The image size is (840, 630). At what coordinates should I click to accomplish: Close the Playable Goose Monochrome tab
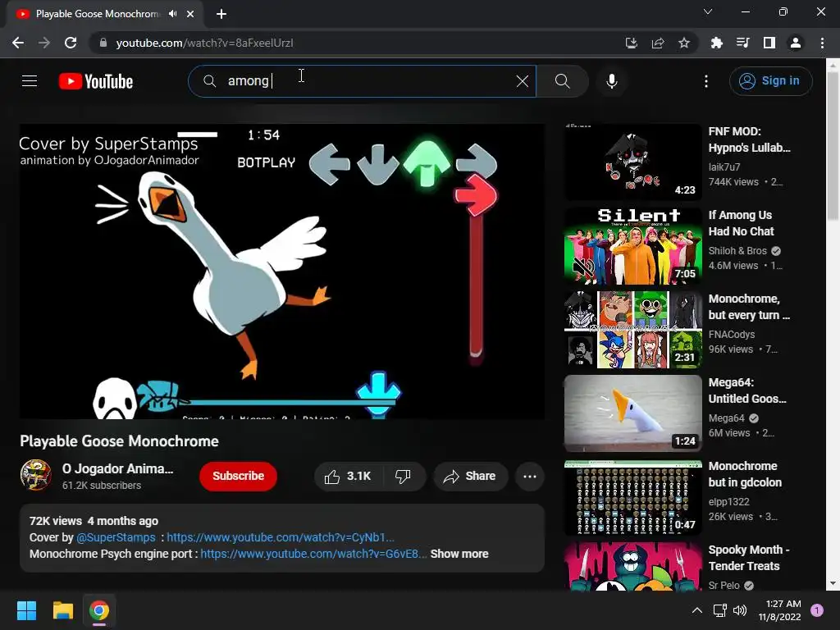[190, 14]
